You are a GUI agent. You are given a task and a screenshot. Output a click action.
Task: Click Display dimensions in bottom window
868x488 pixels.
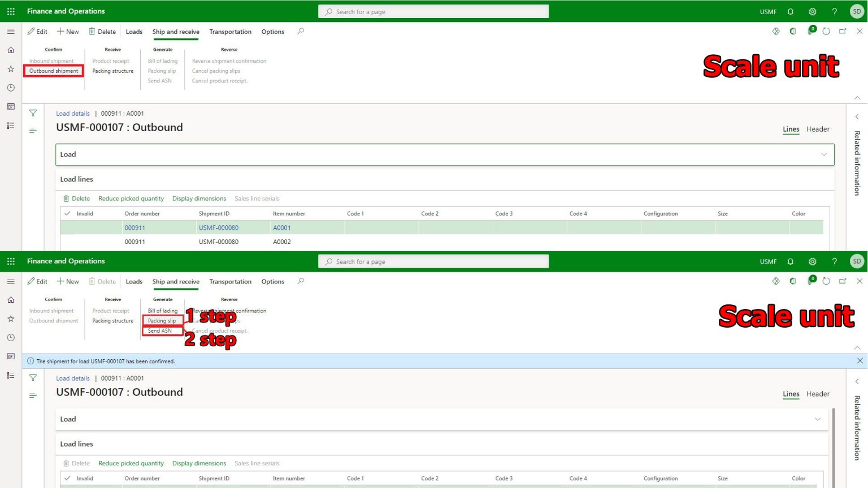[199, 464]
